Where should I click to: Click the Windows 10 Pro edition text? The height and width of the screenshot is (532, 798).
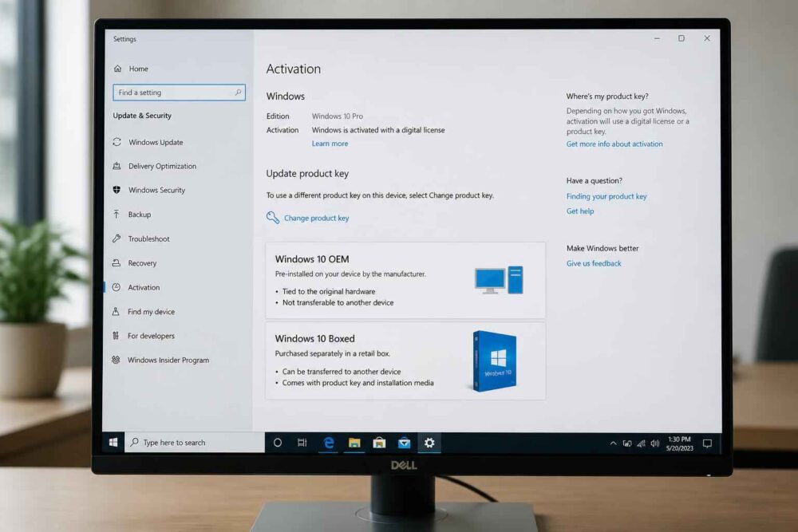[338, 116]
